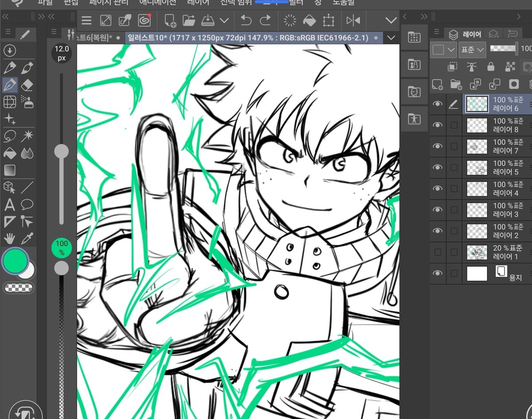The width and height of the screenshot is (532, 419).
Task: Select the Text tool
Action: click(x=10, y=205)
